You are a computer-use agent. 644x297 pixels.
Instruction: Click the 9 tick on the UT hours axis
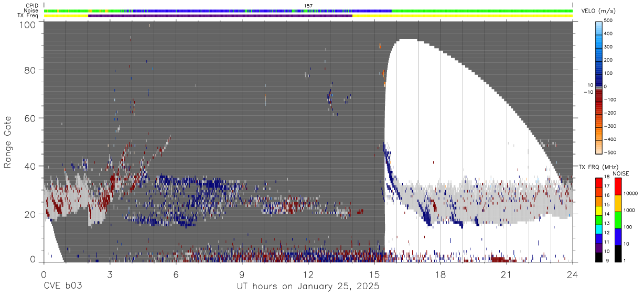[x=242, y=274]
